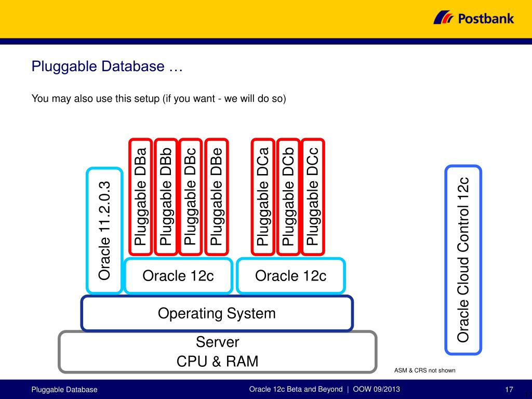Click the Postbank logo
Screen dimensions: 532x399
click(x=474, y=18)
